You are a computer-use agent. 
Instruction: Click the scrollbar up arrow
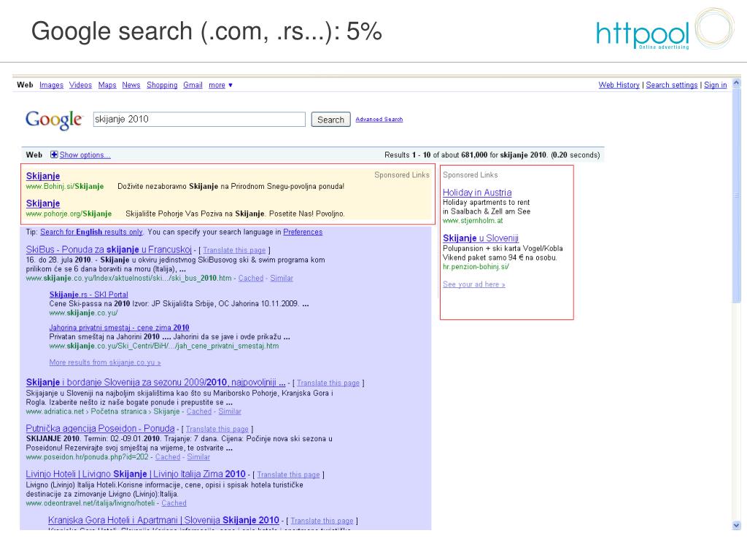(x=736, y=83)
